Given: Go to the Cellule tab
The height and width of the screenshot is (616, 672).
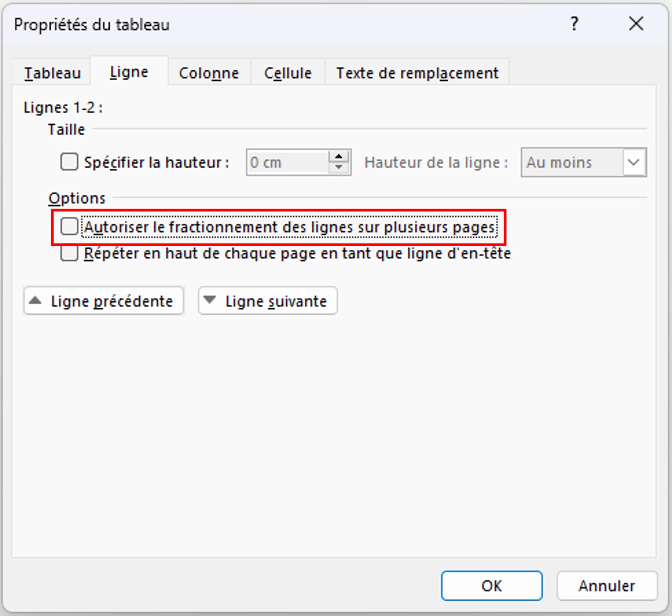Looking at the screenshot, I should click(288, 73).
